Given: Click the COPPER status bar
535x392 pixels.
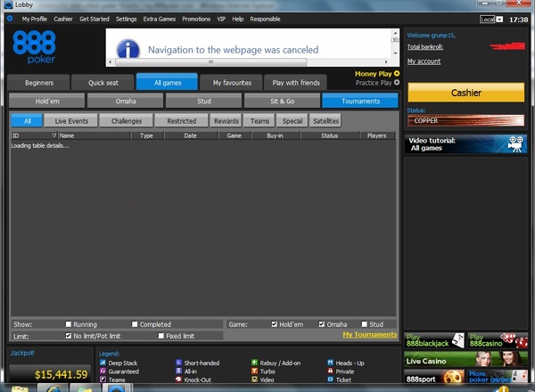Looking at the screenshot, I should click(x=466, y=120).
